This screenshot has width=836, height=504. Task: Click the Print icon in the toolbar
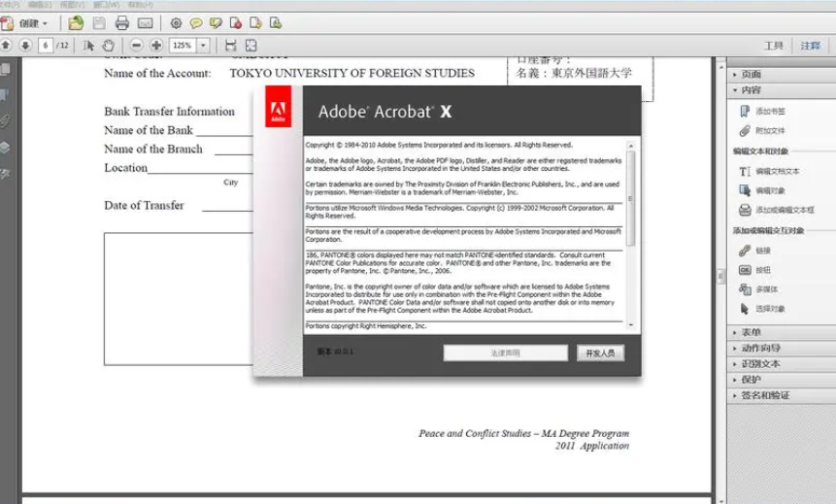(122, 23)
